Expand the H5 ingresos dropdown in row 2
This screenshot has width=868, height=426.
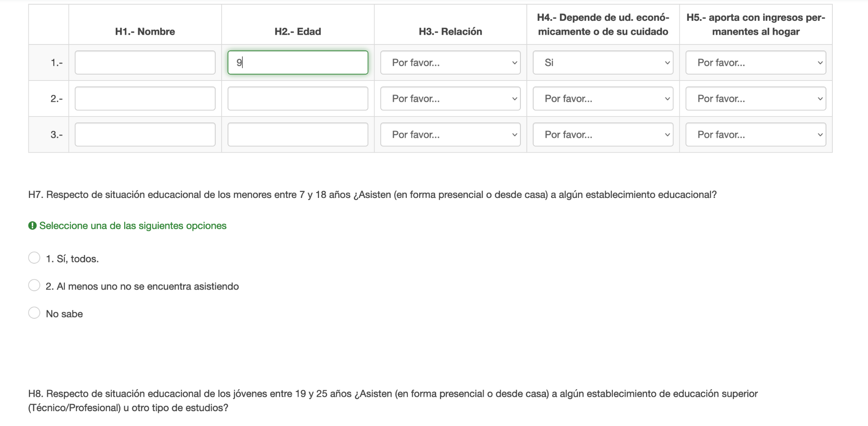click(755, 99)
